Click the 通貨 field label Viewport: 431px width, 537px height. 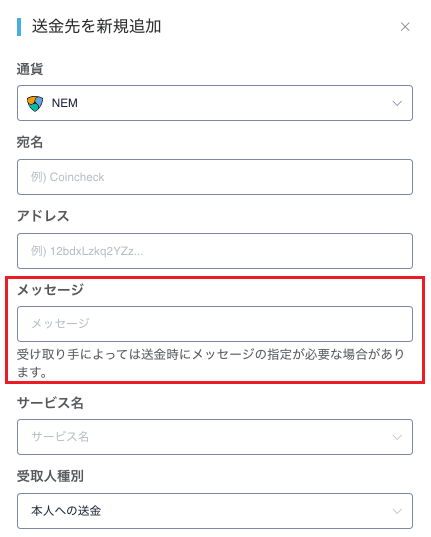click(x=30, y=69)
